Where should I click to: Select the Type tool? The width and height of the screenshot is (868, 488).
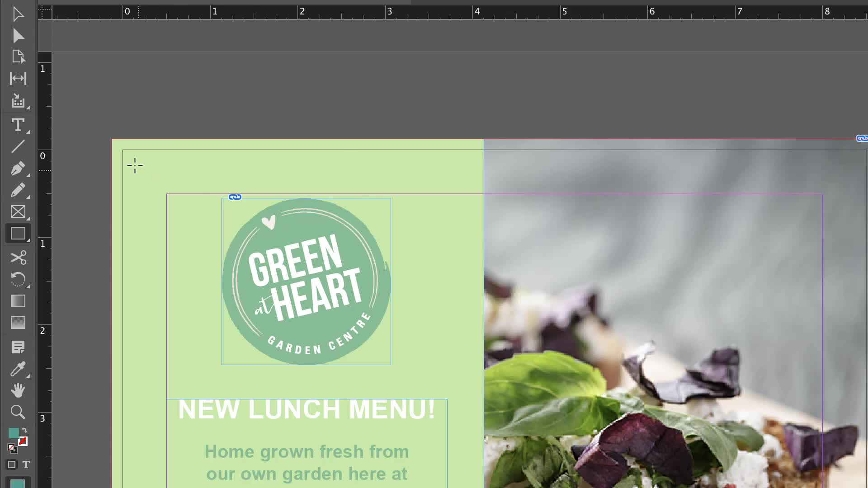pos(18,125)
